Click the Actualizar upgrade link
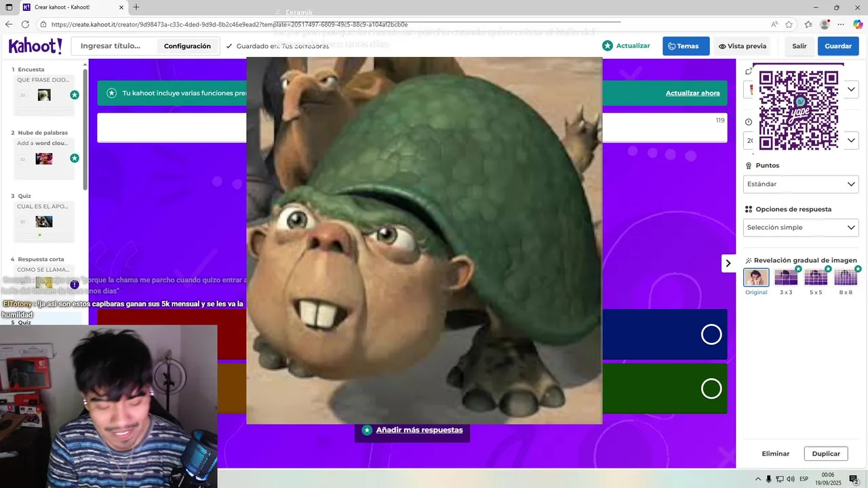 633,45
